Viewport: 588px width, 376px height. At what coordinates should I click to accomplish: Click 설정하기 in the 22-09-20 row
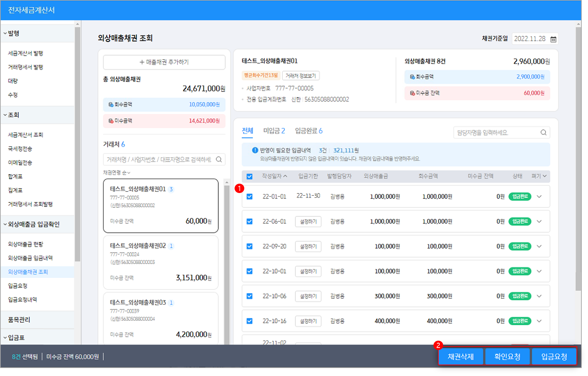(x=308, y=246)
